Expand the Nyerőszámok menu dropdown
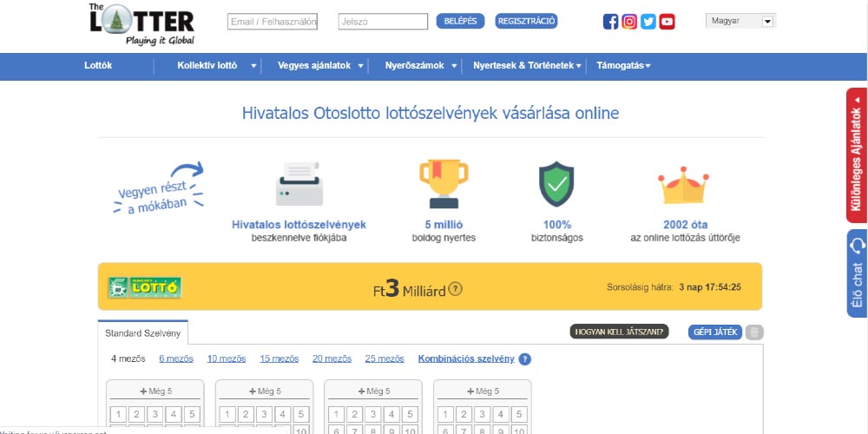The image size is (868, 434). pos(422,66)
